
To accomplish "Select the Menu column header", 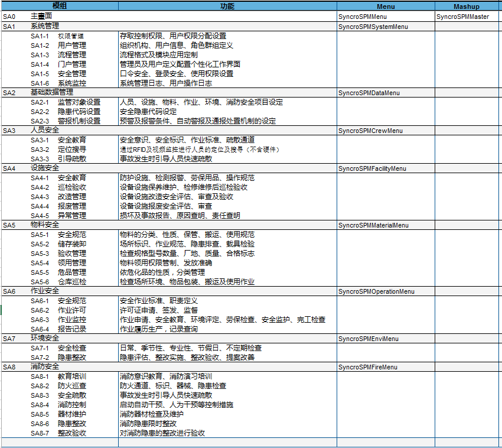I will coord(386,6).
